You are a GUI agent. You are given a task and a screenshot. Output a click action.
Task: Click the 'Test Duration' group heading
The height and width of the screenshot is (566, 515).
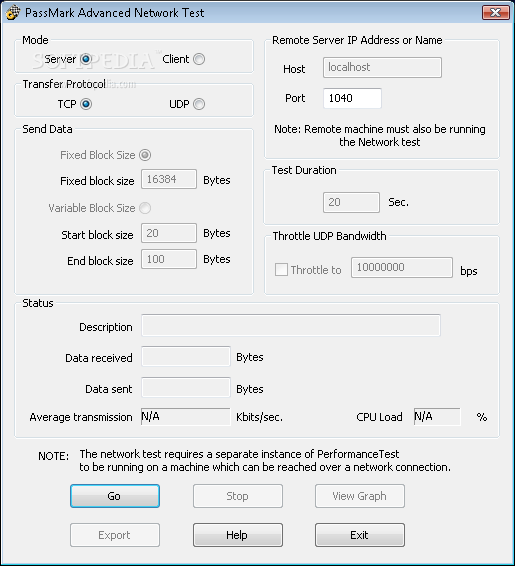304,170
